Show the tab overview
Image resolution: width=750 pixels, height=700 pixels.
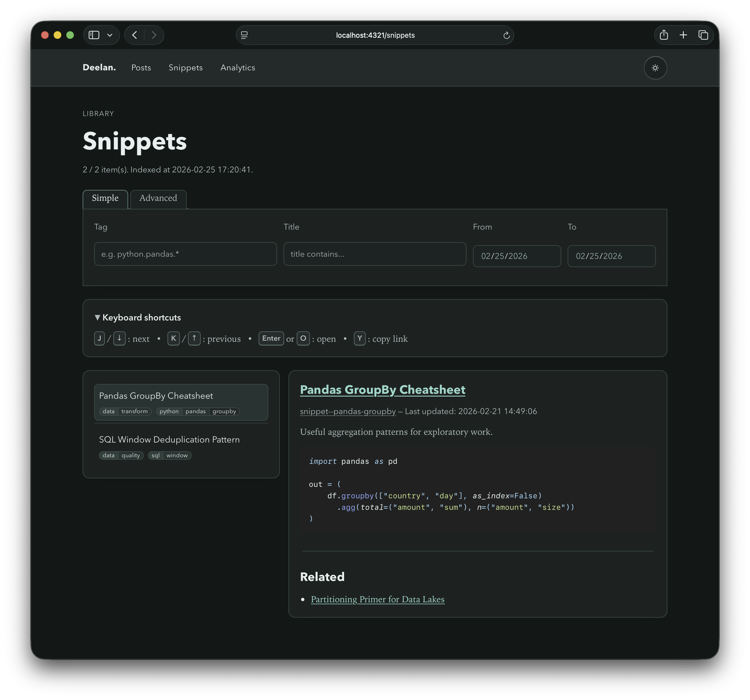[x=703, y=35]
